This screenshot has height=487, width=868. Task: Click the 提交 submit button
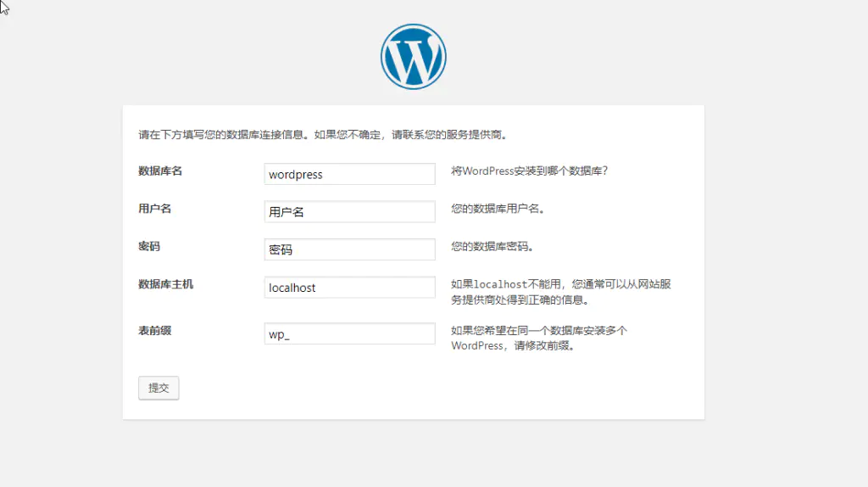[x=159, y=388]
